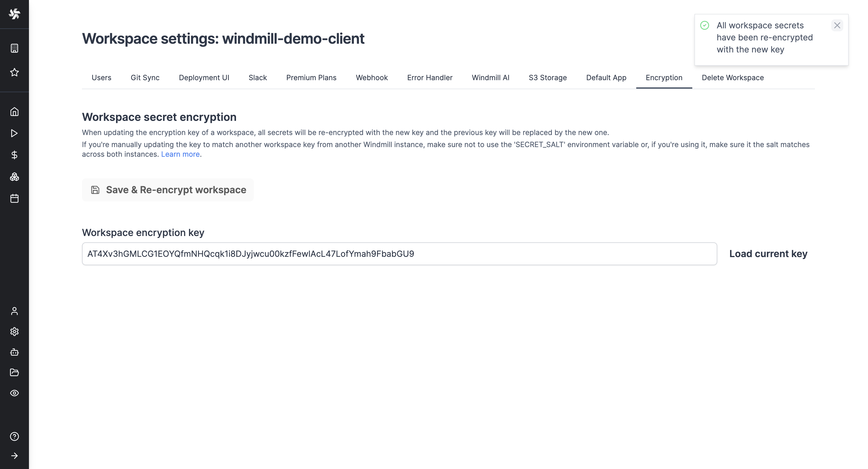The image size is (868, 469).
Task: Switch to the Git Sync tab
Action: click(x=145, y=77)
